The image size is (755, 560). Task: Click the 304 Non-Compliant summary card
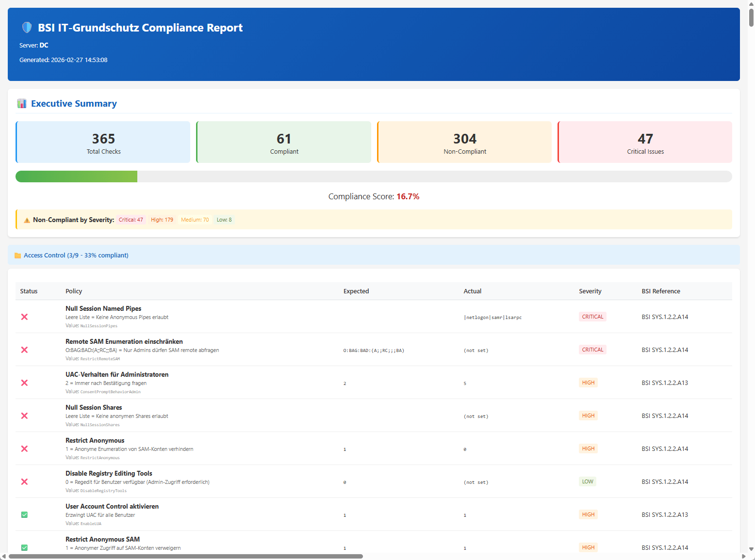pyautogui.click(x=464, y=143)
